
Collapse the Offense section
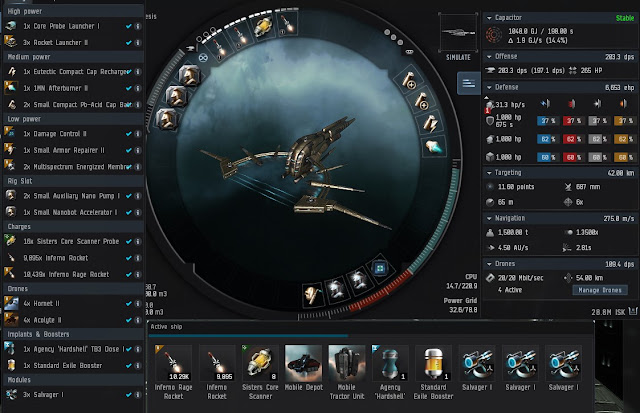click(489, 56)
